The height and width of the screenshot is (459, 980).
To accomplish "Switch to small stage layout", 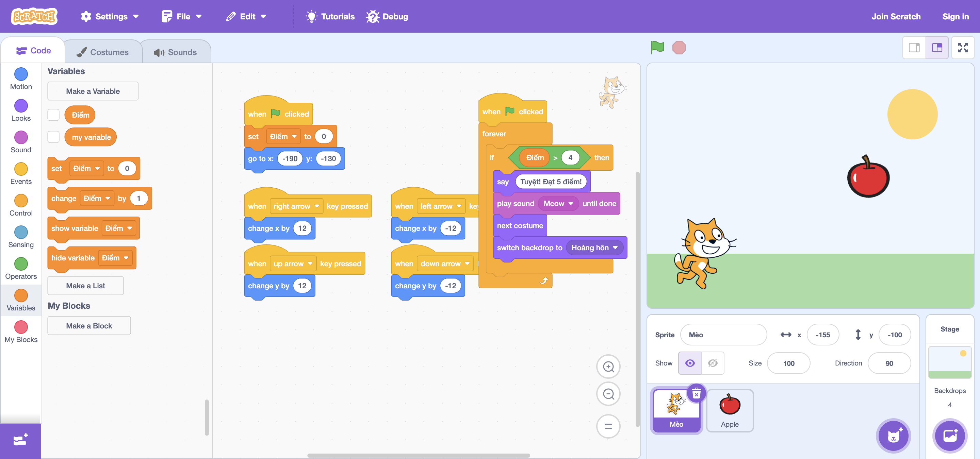I will pos(914,48).
